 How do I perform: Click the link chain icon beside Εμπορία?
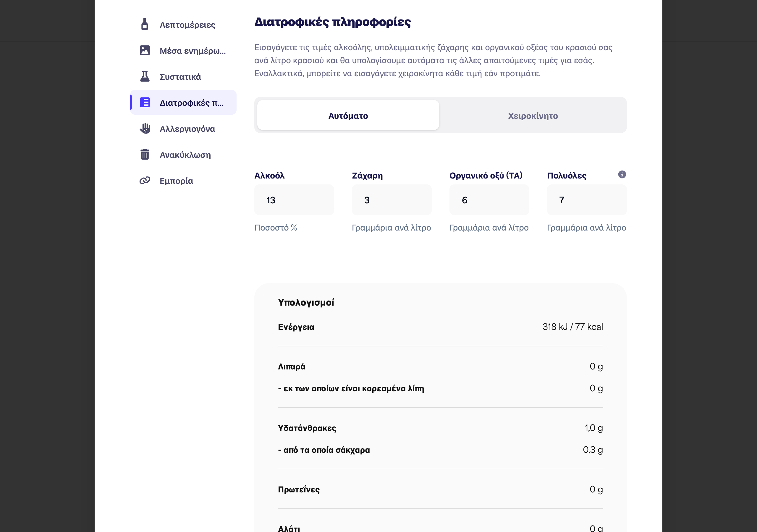pos(145,180)
